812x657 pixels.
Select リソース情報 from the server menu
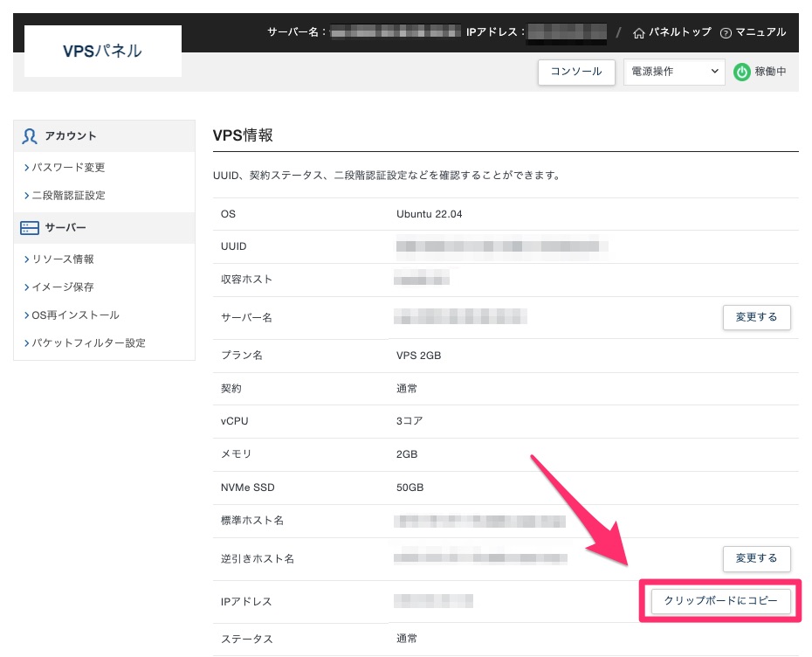click(x=63, y=259)
